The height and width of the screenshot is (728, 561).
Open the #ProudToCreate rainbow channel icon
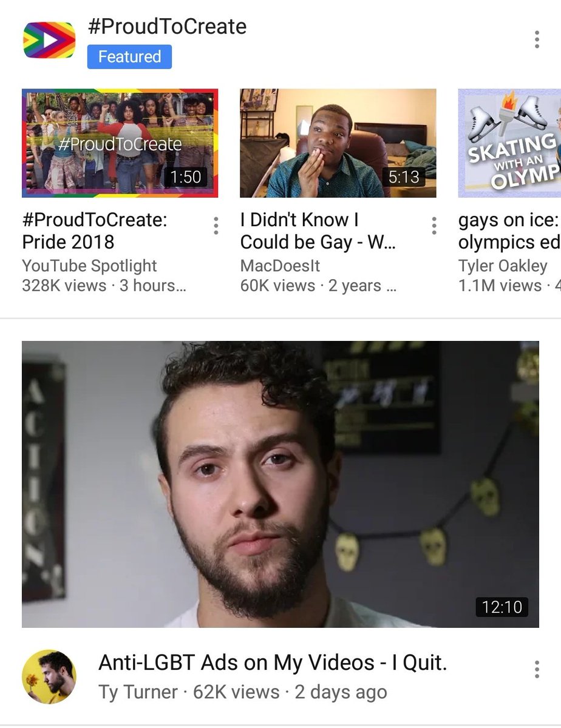[49, 41]
